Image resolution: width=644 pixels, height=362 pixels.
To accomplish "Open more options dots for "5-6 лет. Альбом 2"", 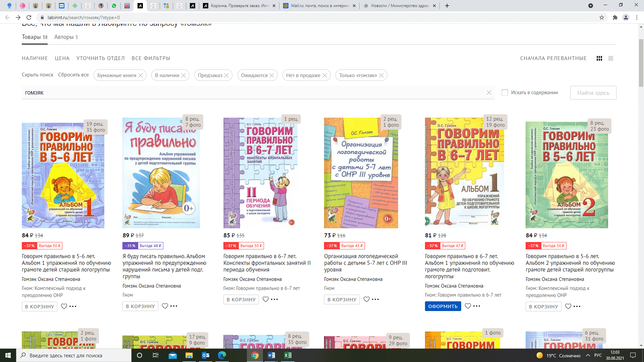I will pos(577,306).
